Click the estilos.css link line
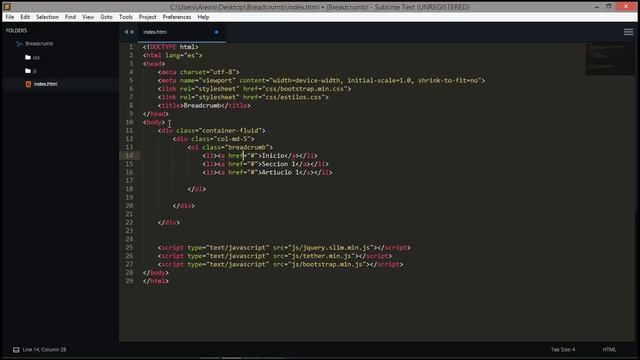Image resolution: width=640 pixels, height=360 pixels. click(x=243, y=97)
